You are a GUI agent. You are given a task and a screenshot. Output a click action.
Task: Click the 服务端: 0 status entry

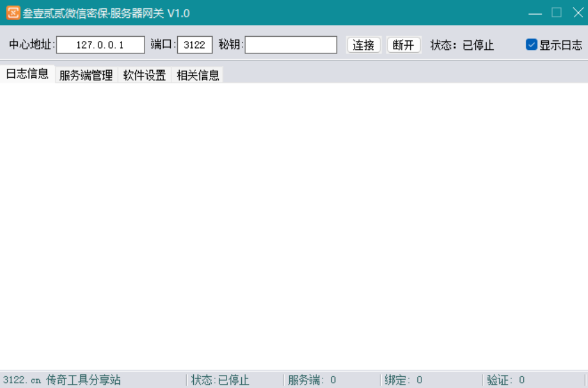pos(312,380)
